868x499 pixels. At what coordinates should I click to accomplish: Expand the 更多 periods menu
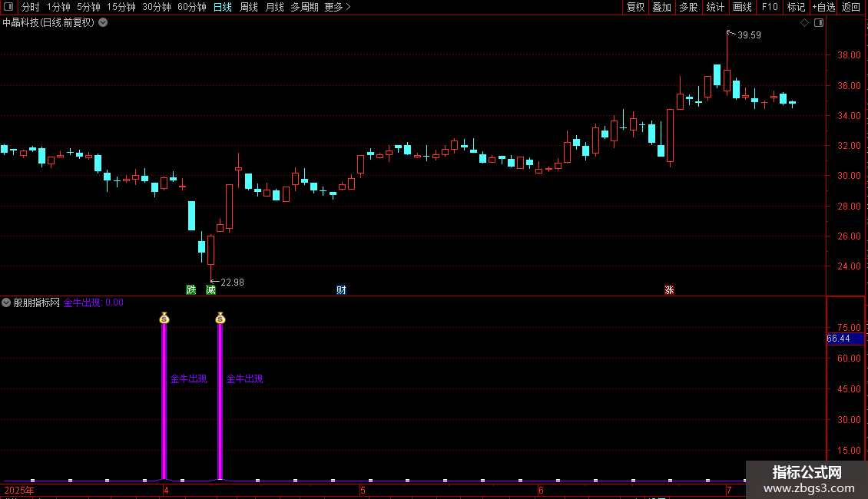click(337, 7)
